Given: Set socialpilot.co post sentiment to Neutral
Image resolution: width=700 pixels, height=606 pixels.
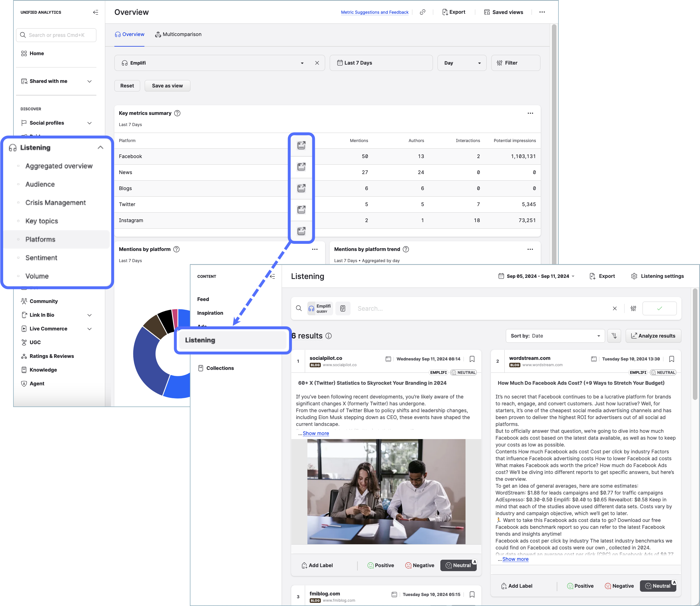Looking at the screenshot, I should tap(458, 565).
